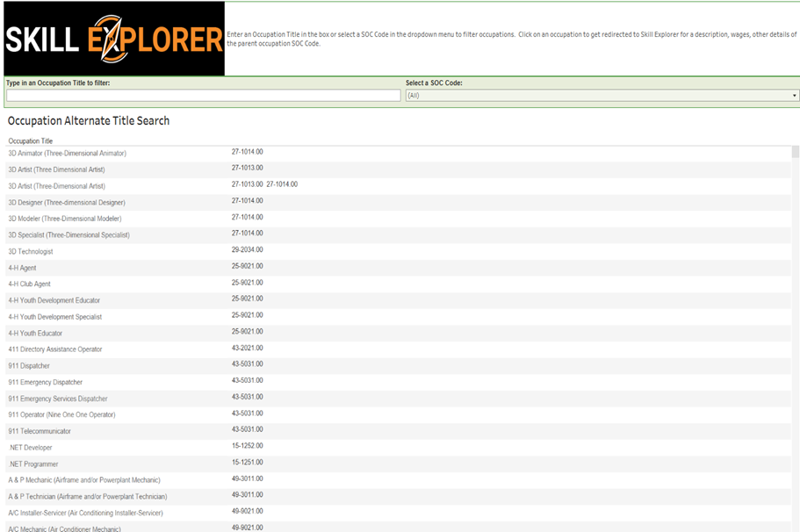Click SOC code 29-2034.00

click(x=248, y=249)
